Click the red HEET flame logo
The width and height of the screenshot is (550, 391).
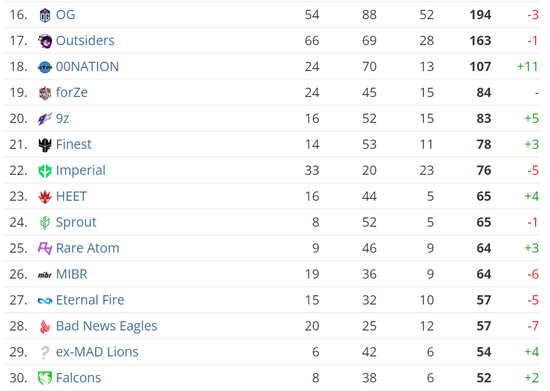(45, 197)
